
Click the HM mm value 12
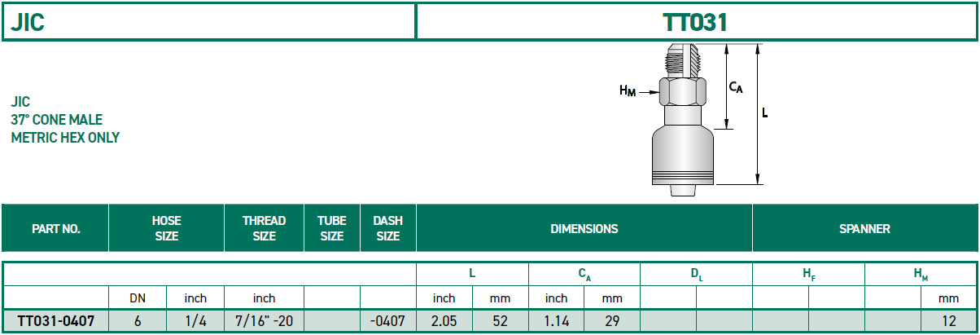(948, 321)
